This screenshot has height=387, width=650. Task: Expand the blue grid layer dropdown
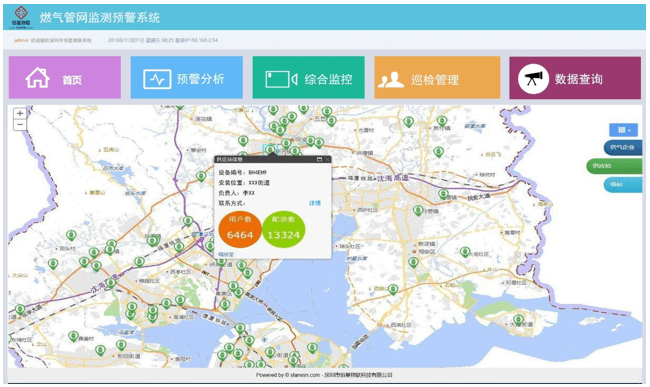pyautogui.click(x=623, y=130)
